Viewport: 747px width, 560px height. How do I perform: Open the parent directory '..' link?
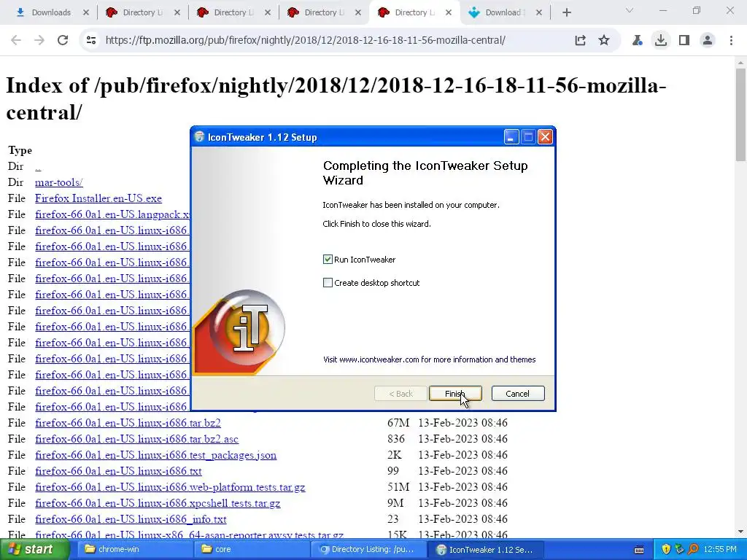pos(38,167)
